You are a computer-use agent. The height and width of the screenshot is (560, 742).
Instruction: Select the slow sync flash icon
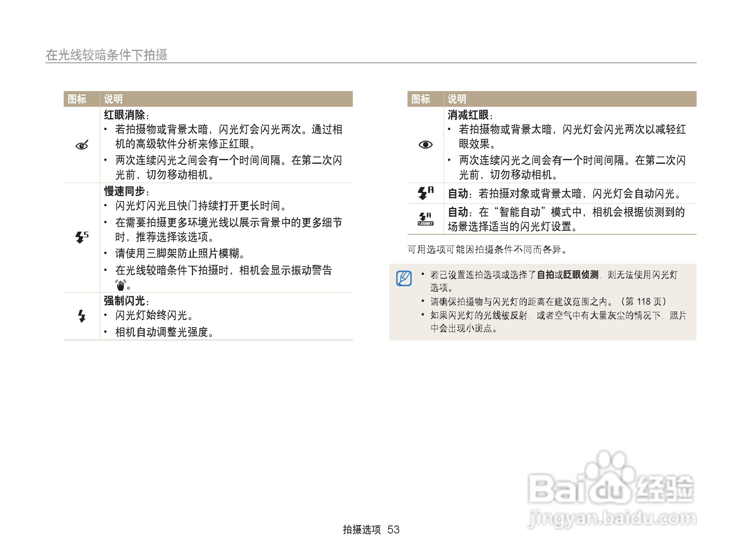(x=82, y=237)
